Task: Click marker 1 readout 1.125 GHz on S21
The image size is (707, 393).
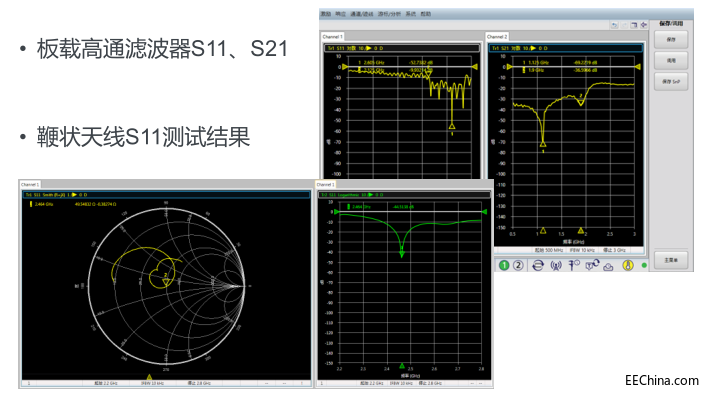Action: tap(535, 62)
